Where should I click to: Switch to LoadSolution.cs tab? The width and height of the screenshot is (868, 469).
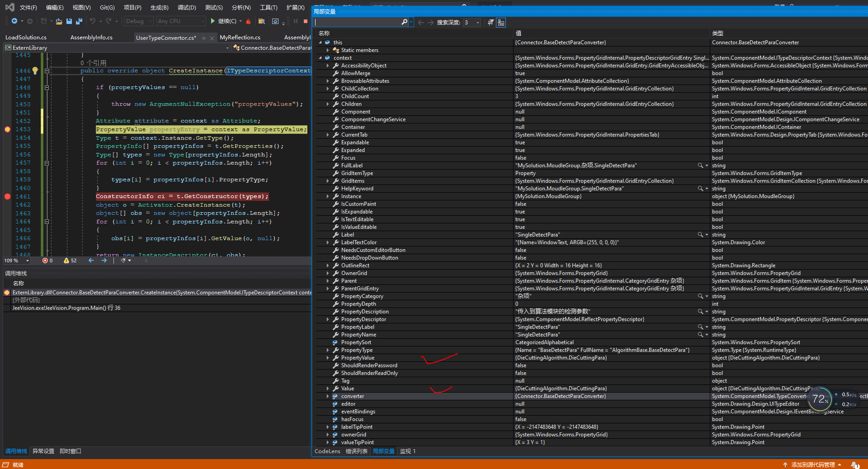[26, 38]
